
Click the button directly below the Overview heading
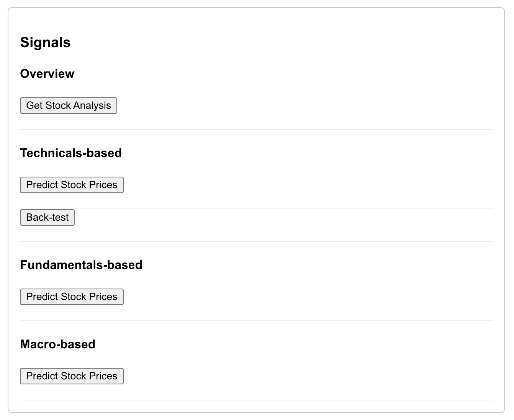(68, 105)
